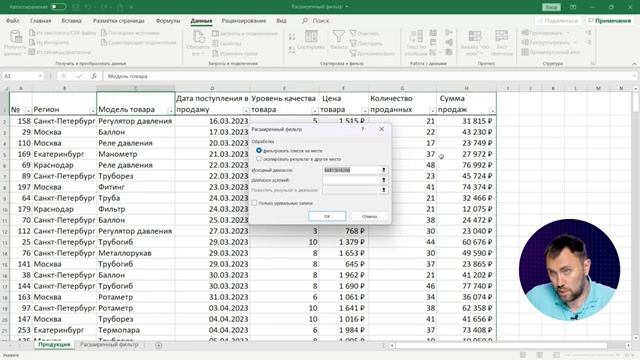This screenshot has height=360, width=640.
Task: Open the Файл menu tab
Action: tap(13, 20)
